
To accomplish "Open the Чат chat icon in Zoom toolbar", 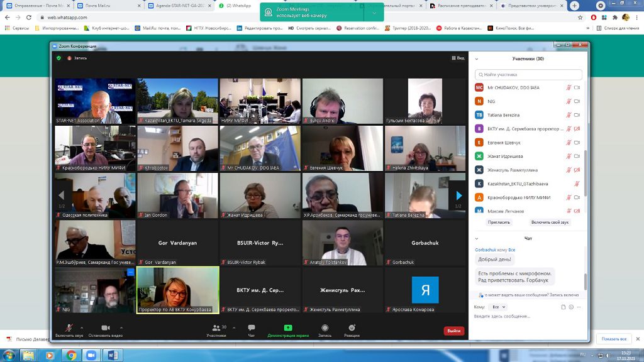I will coord(252,327).
